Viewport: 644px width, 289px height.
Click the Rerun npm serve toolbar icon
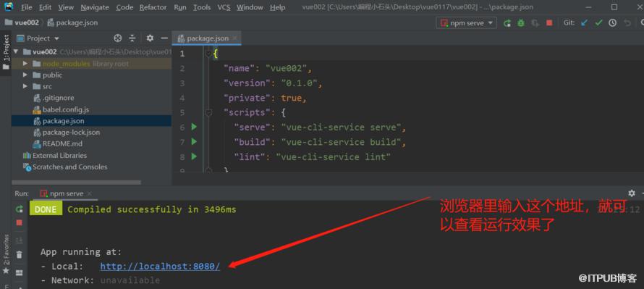point(507,23)
